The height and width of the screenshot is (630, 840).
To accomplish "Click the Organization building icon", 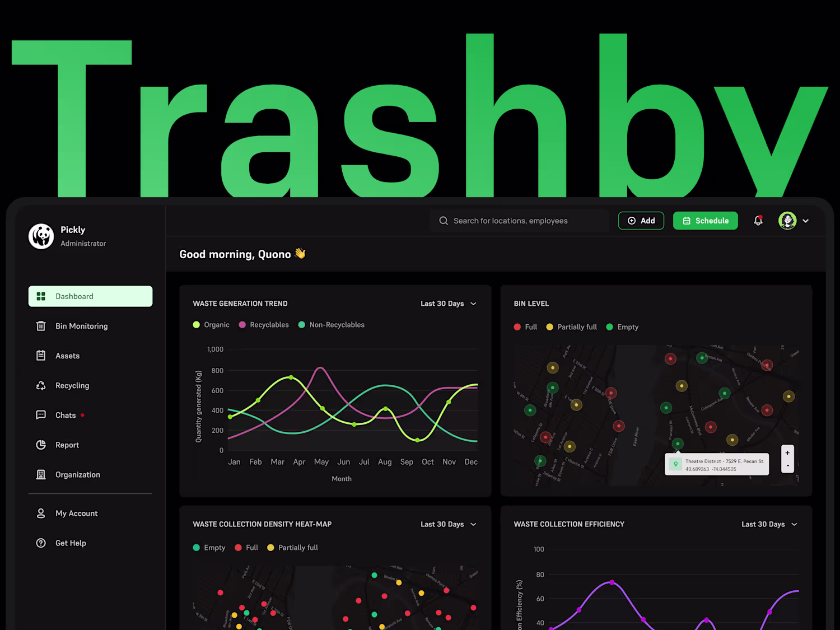I will pos(41,474).
